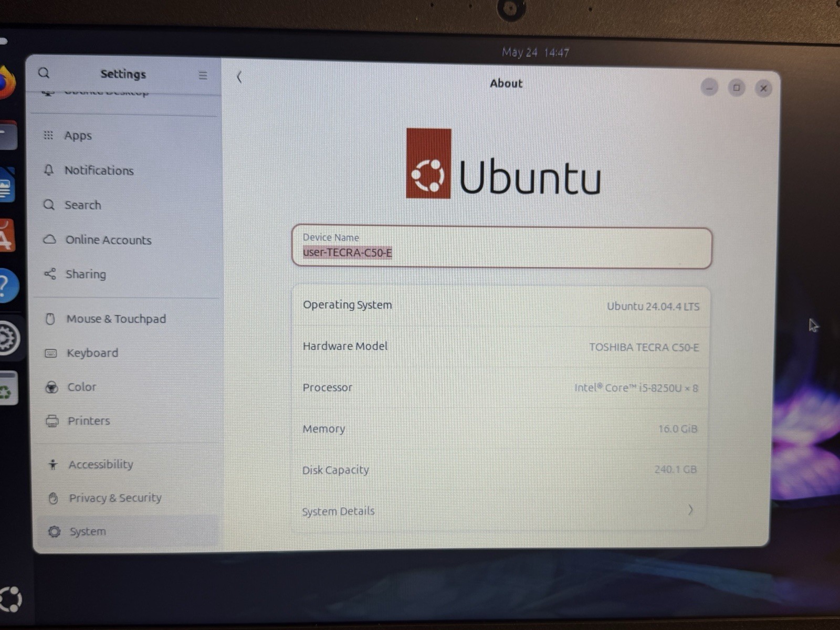Click the System Details chevron arrow
840x630 pixels.
[690, 510]
